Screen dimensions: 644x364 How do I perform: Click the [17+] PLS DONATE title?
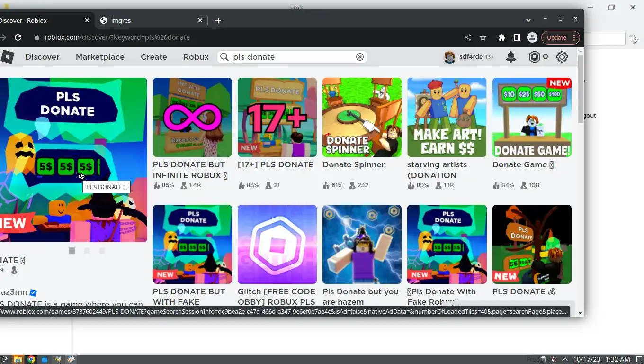(276, 164)
